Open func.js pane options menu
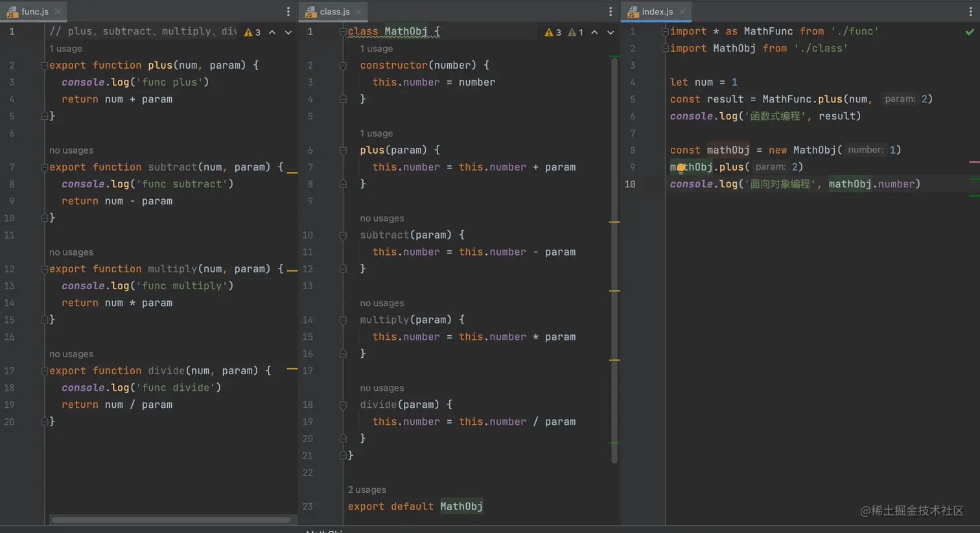This screenshot has width=980, height=533. (288, 12)
